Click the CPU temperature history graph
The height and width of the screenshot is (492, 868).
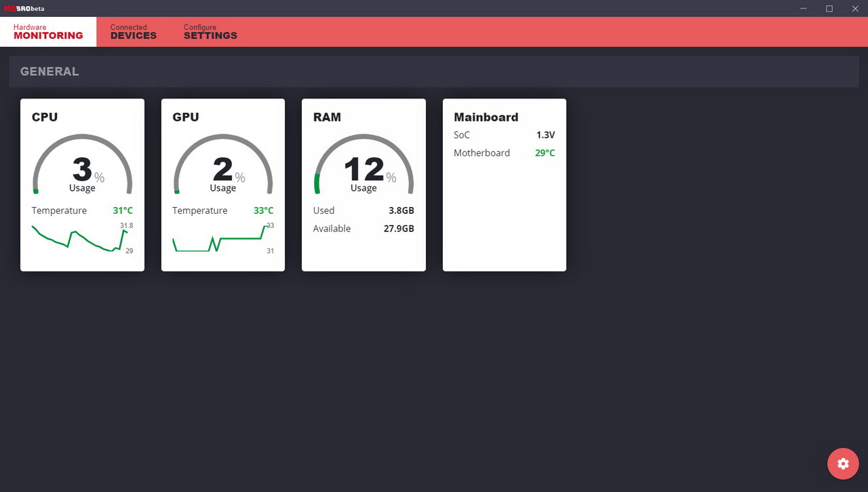[x=79, y=240]
